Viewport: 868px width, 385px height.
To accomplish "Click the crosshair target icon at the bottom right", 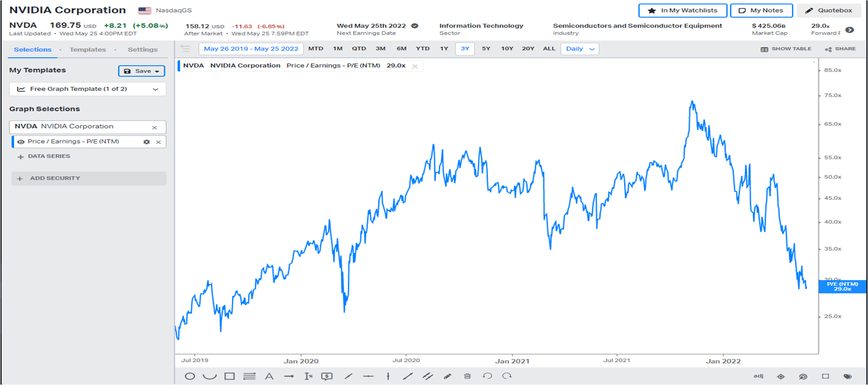I will pos(781,376).
